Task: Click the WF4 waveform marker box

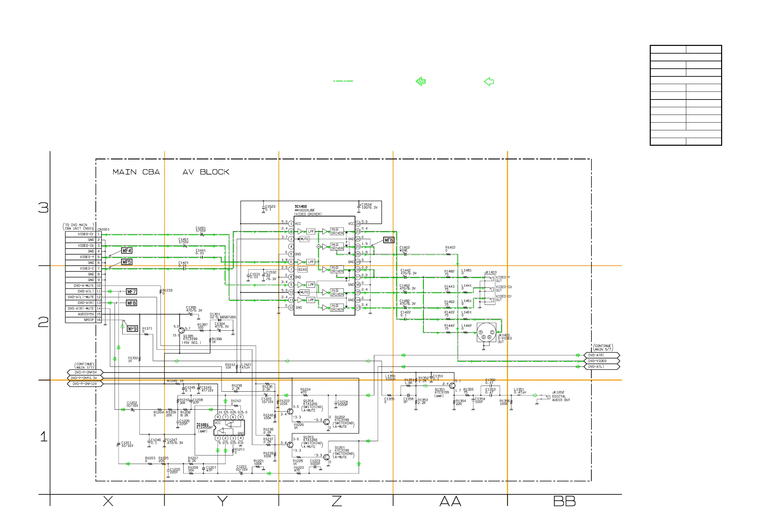Action: click(x=127, y=251)
